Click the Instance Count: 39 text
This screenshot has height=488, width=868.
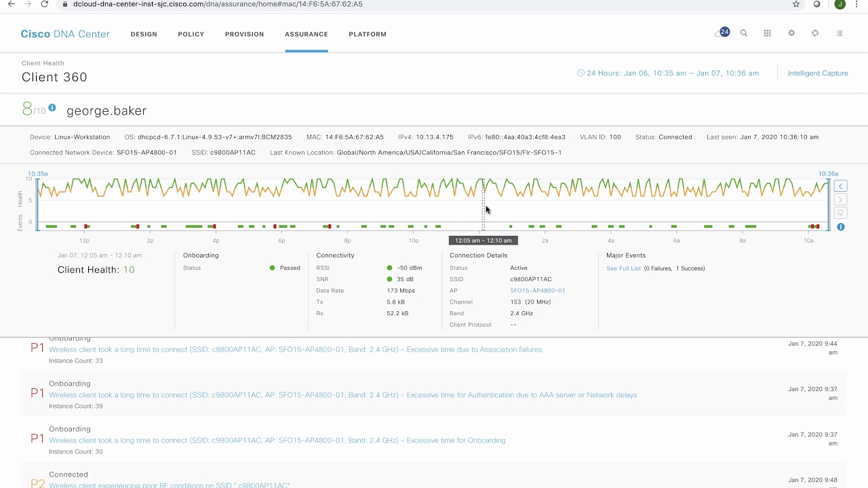(76, 407)
